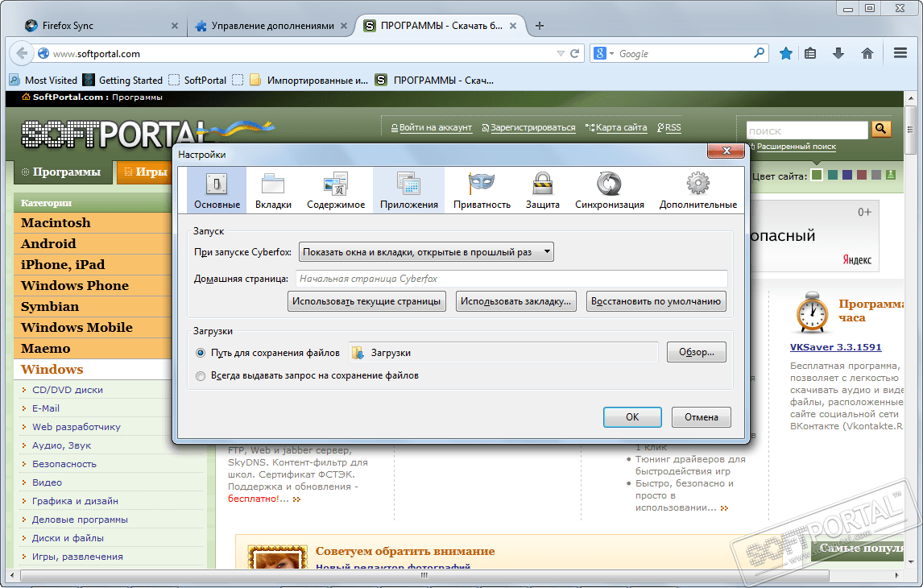Screen dimensions: 923x588
Task: Close the Firefox Sync tab
Action: tap(174, 26)
